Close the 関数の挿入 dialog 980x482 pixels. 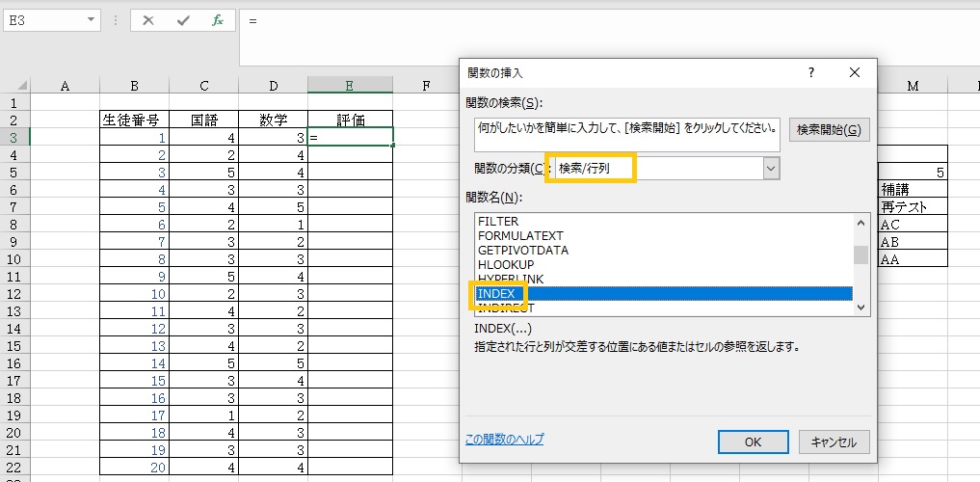pyautogui.click(x=854, y=72)
